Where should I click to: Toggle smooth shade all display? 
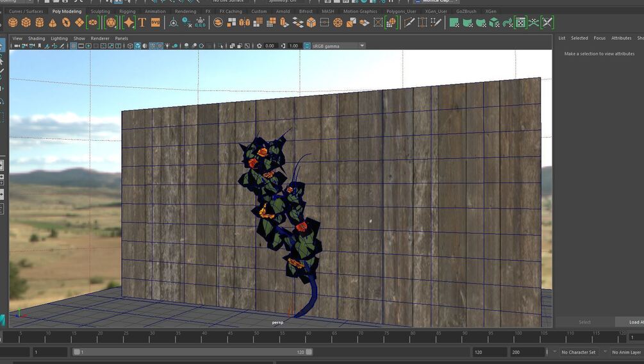(x=137, y=46)
